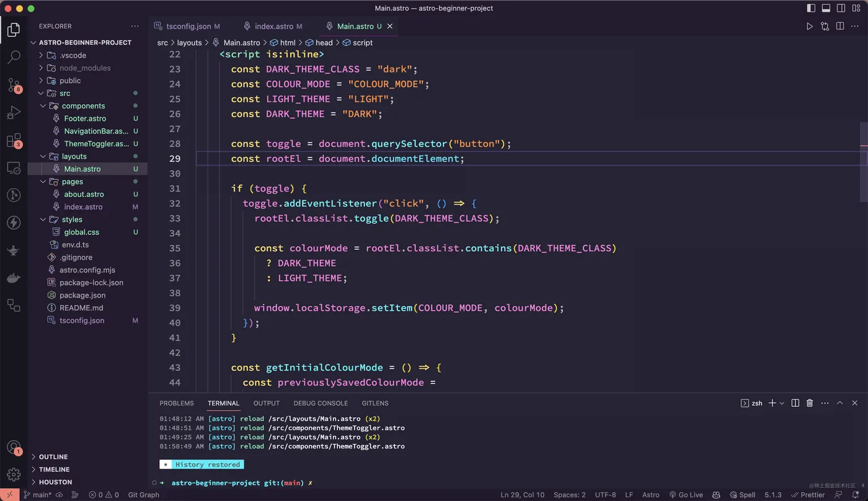
Task: Click the editor vertical scrollbar
Action: click(864, 161)
